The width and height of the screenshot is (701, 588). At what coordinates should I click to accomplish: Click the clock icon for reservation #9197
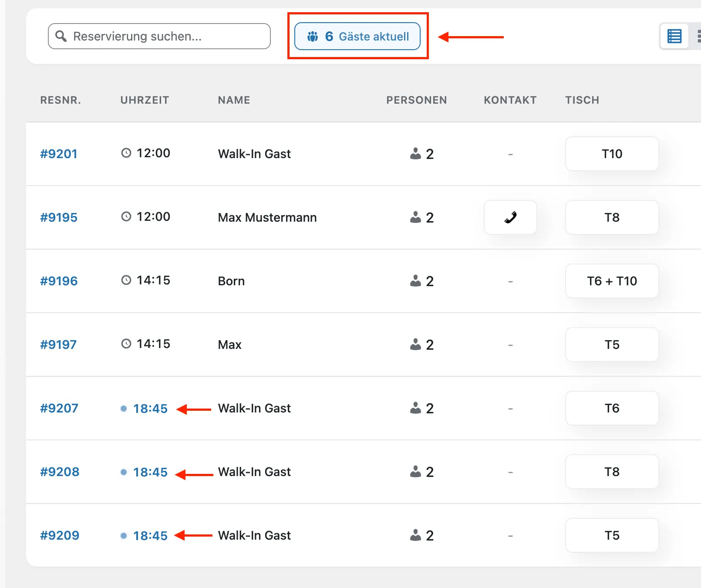[126, 344]
